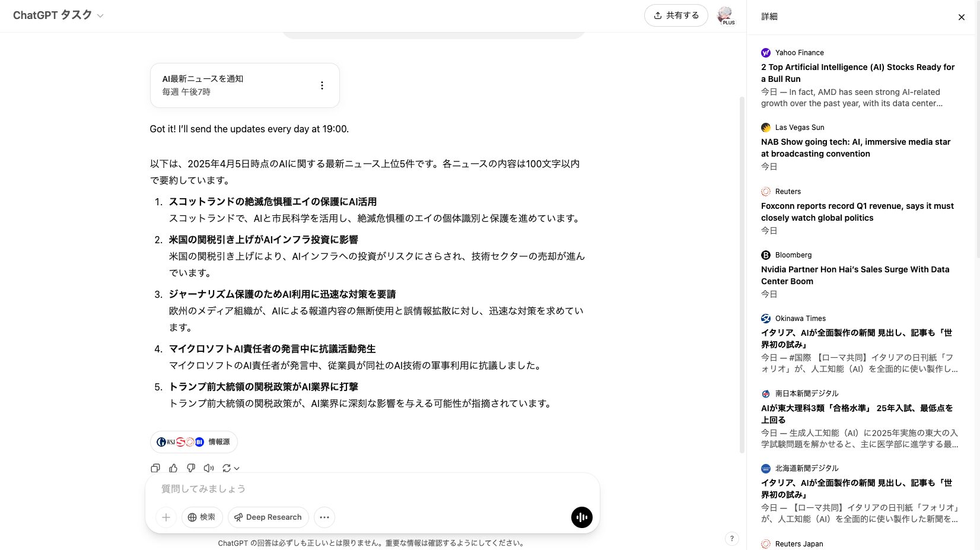Open the 南日本新聞デジタル 東大理科3類 article
This screenshot has height=550, width=980.
[859, 419]
